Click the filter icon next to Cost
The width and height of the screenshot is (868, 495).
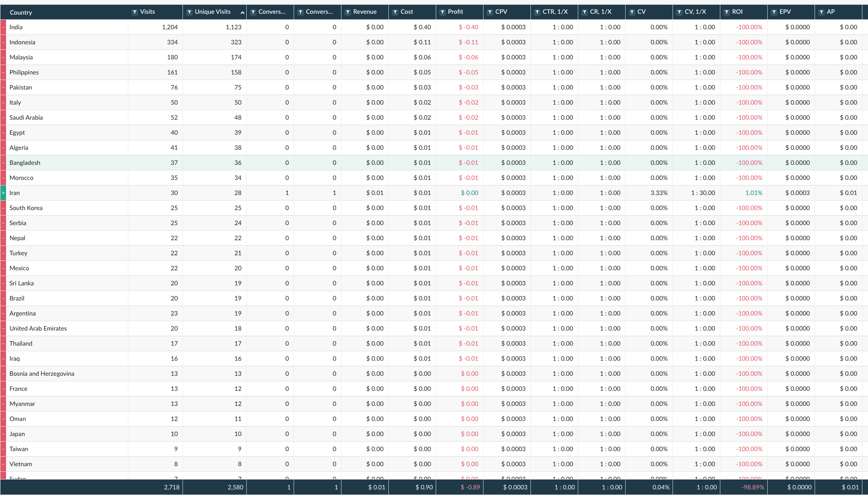pos(395,12)
